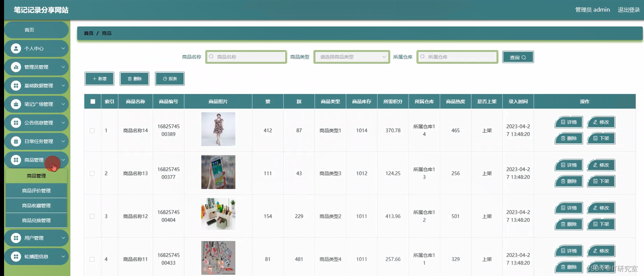Screen dimensions: 644x276
Task: Click the phone thumbnail of 商品名称13
Action: (x=218, y=172)
